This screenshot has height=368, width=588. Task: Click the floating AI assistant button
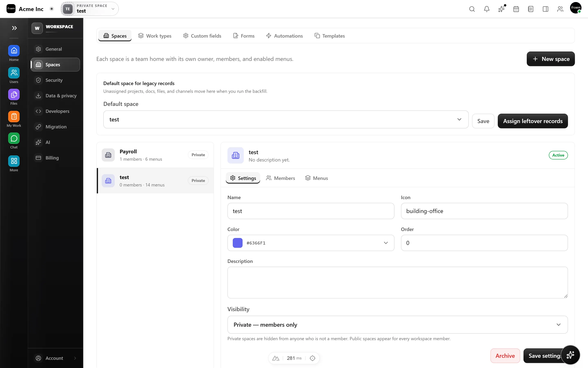click(570, 355)
